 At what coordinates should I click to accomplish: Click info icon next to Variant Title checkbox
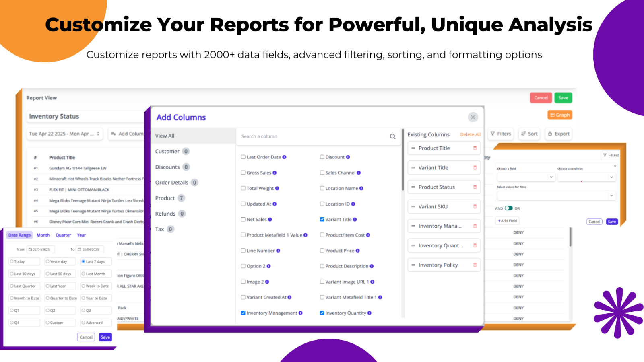click(355, 220)
